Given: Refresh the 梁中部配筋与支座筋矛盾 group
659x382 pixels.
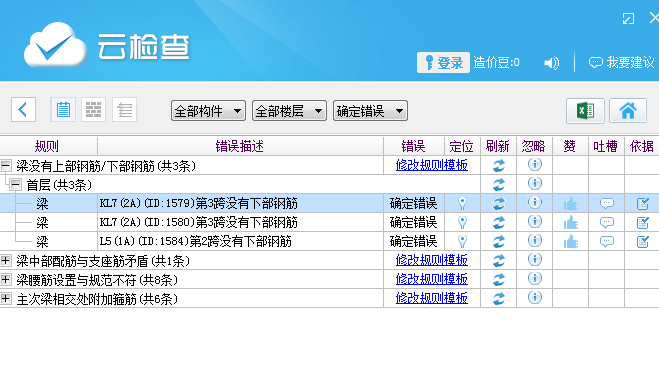Looking at the screenshot, I should pos(498,261).
